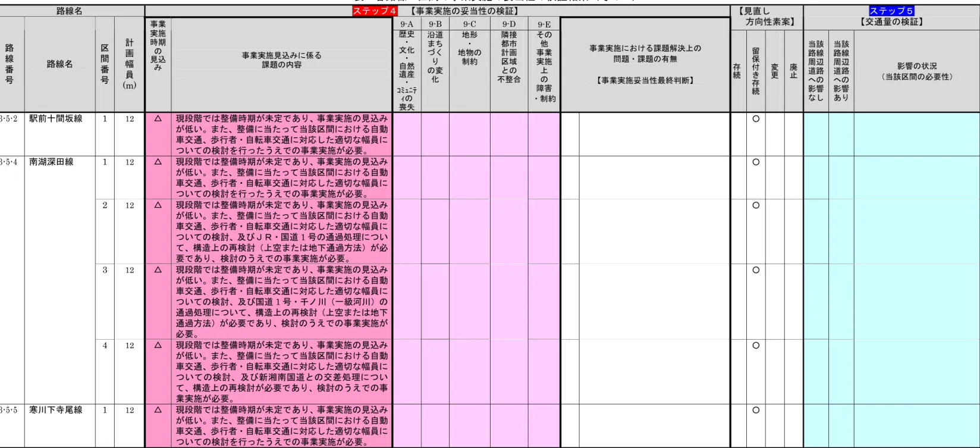Click the 区間番号 column header
Screen dimensions: 980x448
(105, 64)
